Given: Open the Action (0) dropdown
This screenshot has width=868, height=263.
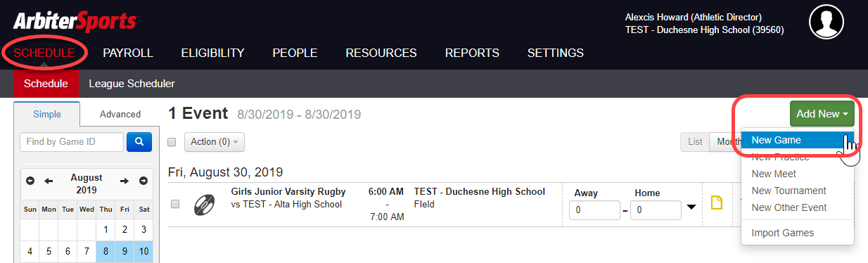Looking at the screenshot, I should click(x=215, y=141).
